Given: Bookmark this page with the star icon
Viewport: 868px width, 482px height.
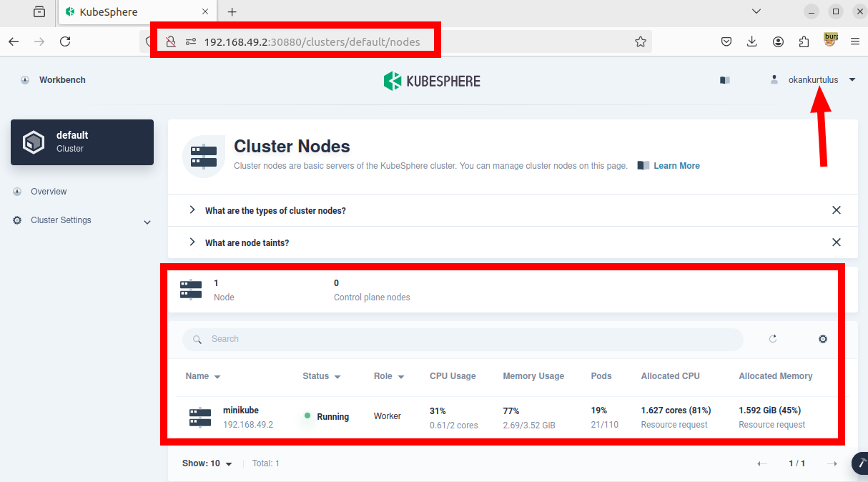Looking at the screenshot, I should 641,41.
